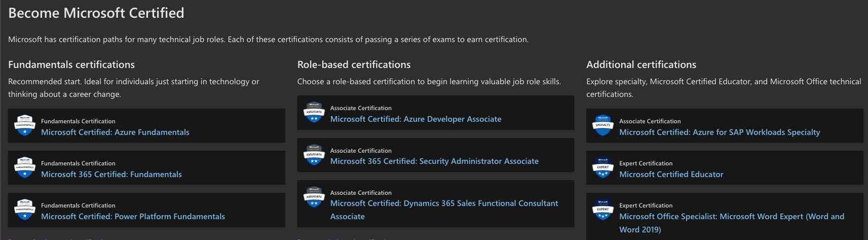The image size is (868, 240).
Task: Open Dynamics 365 Sales Functional Consultant link
Action: [x=444, y=210]
